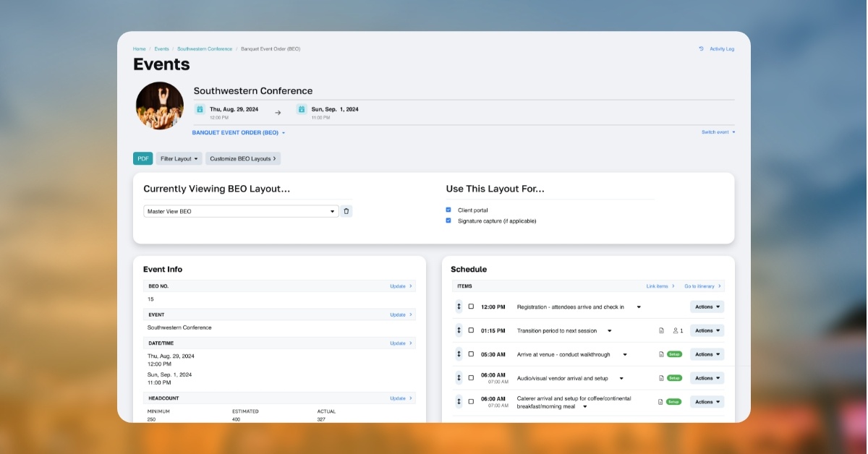Expand Audio/visual vendor arrival details arrow
The image size is (868, 454).
[622, 378]
